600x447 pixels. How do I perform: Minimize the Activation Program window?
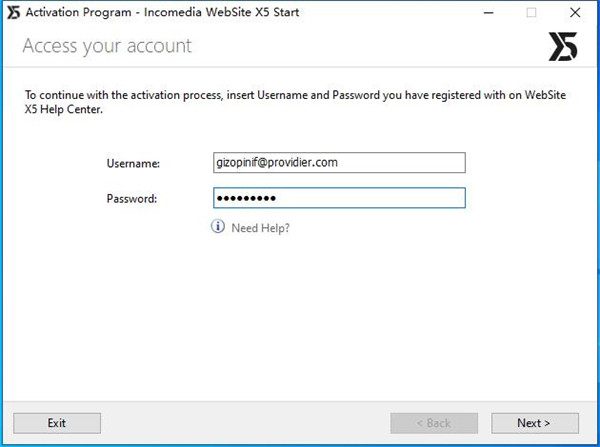(485, 12)
